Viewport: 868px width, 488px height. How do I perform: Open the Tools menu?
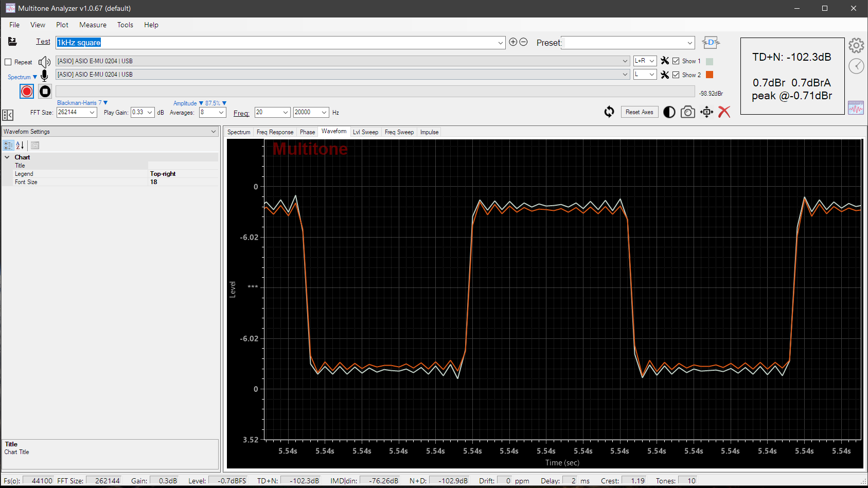[125, 25]
